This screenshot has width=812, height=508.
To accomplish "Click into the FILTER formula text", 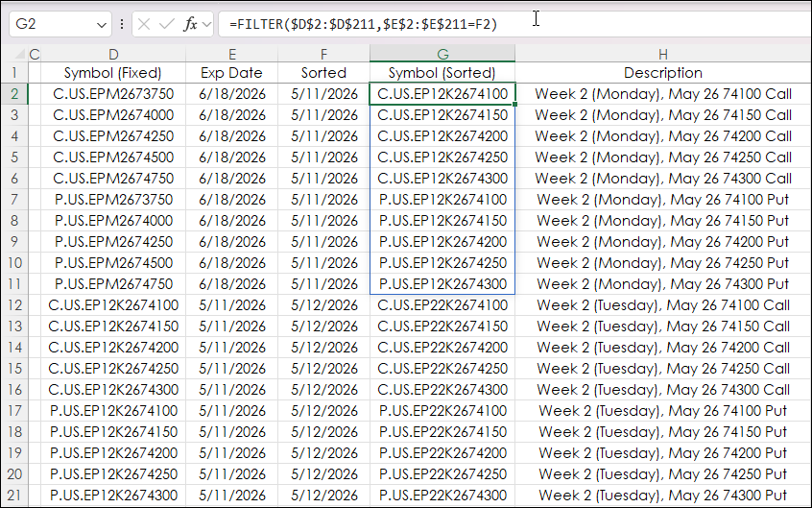I will (364, 24).
